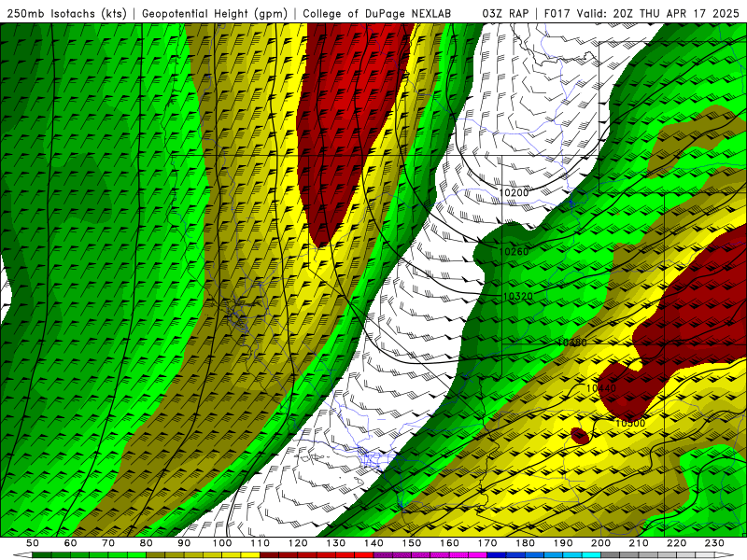
Task: Click the 'Geopotential Height (gpm)' header label
Action: pyautogui.click(x=215, y=13)
